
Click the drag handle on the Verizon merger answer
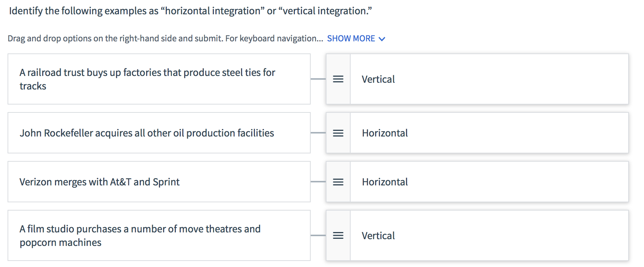click(338, 182)
